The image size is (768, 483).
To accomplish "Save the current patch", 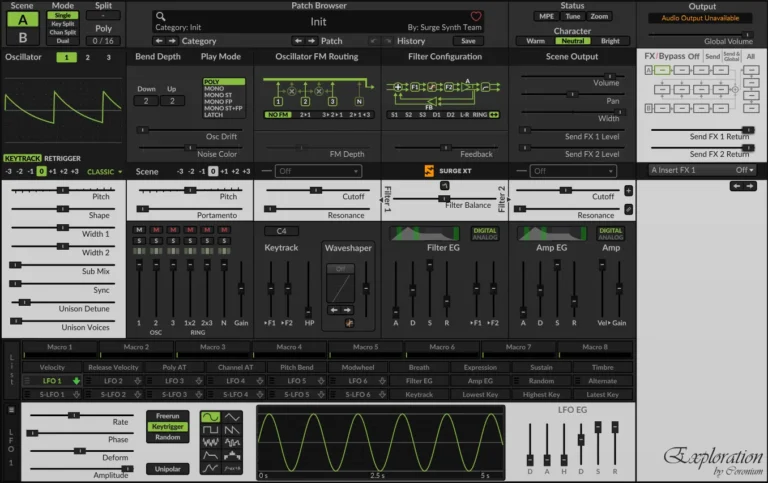I will coord(468,41).
